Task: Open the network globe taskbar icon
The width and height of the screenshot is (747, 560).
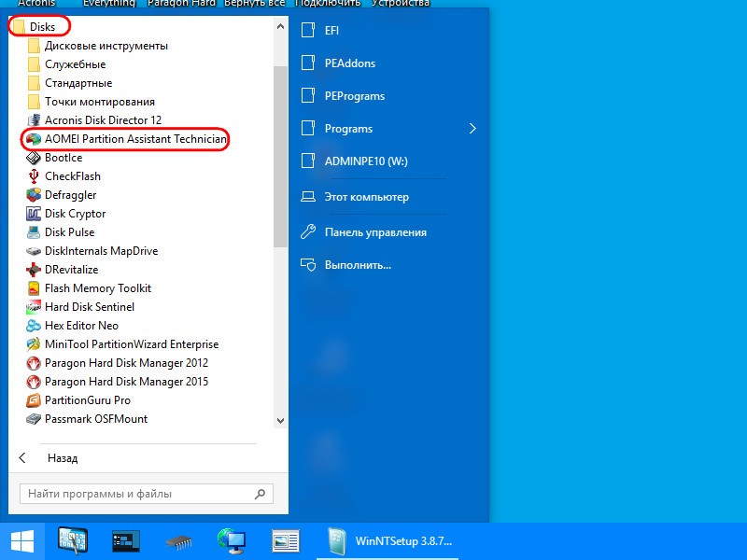Action: tap(232, 541)
